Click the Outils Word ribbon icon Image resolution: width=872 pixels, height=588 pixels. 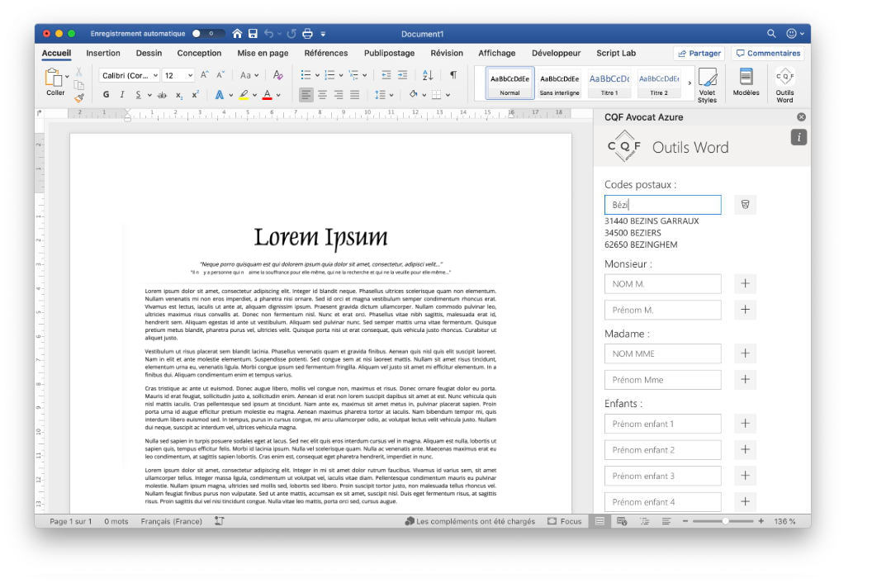[x=784, y=84]
